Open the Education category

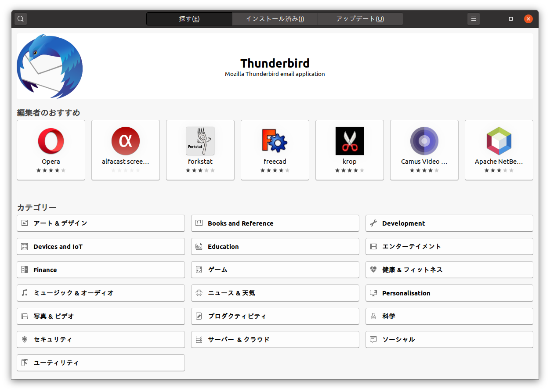(x=275, y=246)
